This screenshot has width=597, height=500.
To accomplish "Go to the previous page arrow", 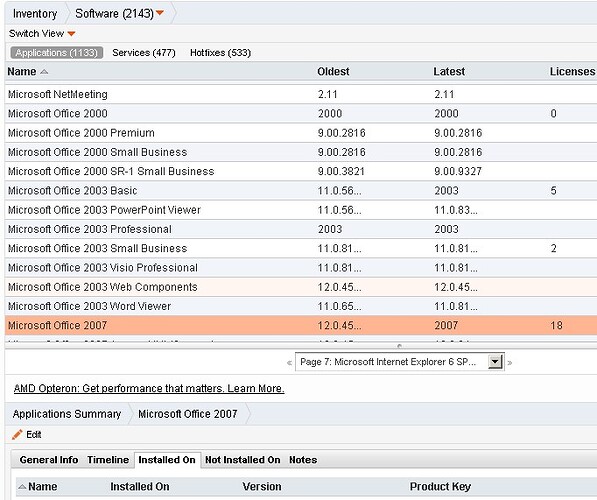I will (289, 363).
